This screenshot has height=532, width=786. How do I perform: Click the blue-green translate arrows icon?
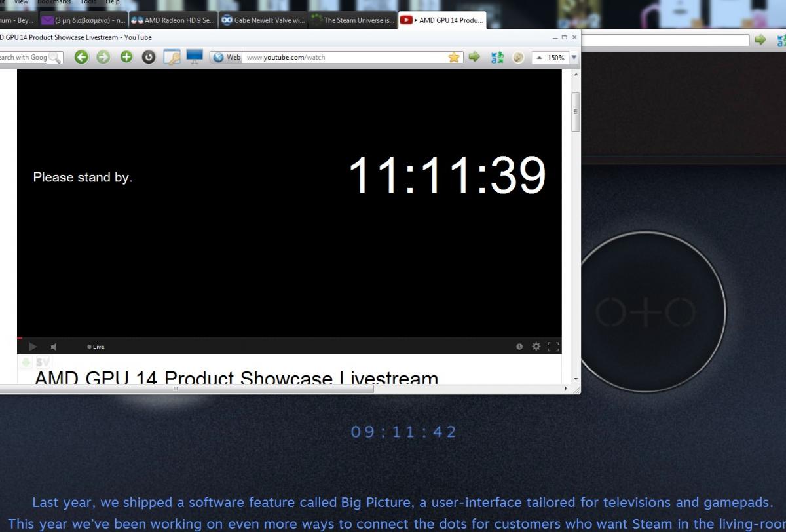[x=497, y=57]
